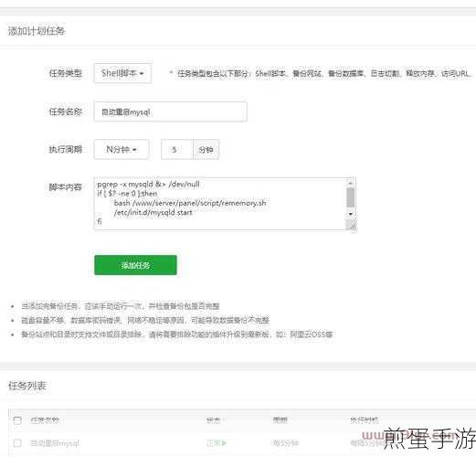
Task: Click the 正常 status play icon
Action: pyautogui.click(x=224, y=442)
